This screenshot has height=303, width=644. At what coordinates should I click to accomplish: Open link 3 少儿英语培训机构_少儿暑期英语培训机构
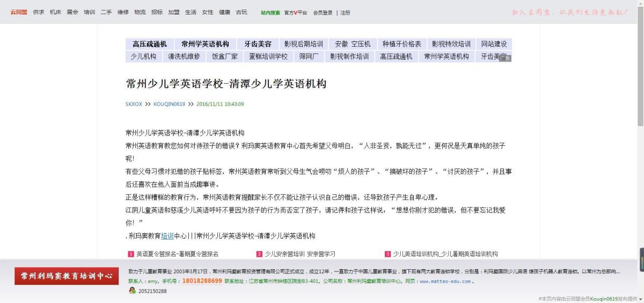[445, 254]
